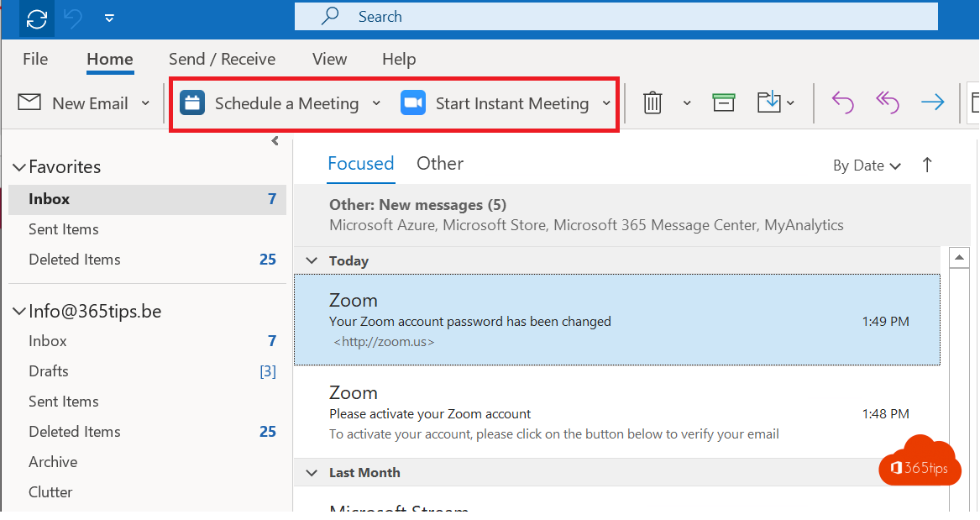Click the Reply All icon
This screenshot has width=980, height=520.
tap(887, 102)
